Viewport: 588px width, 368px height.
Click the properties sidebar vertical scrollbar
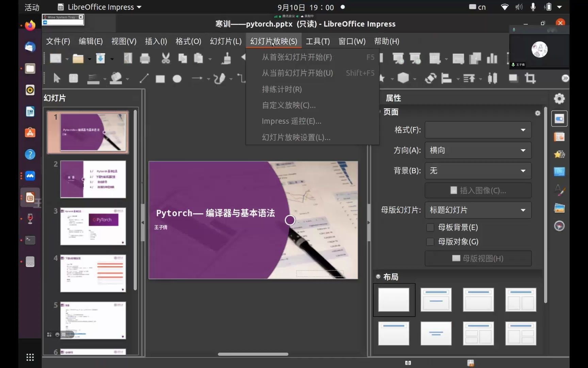pyautogui.click(x=545, y=205)
